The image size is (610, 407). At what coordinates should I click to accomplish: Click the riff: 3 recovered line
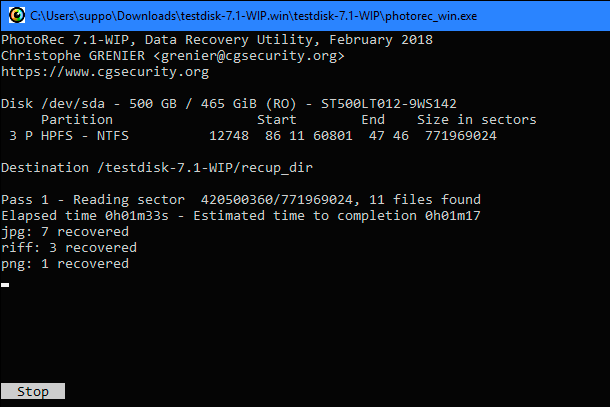(69, 247)
